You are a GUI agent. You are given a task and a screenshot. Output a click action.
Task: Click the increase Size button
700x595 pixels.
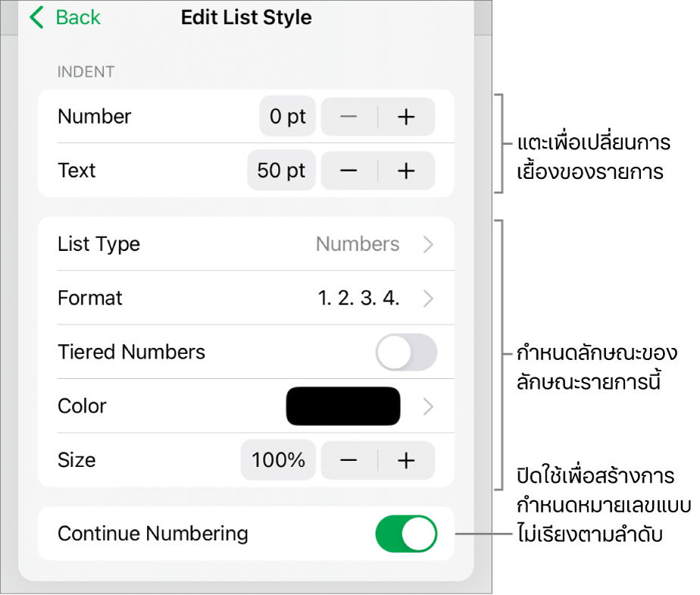tap(407, 460)
